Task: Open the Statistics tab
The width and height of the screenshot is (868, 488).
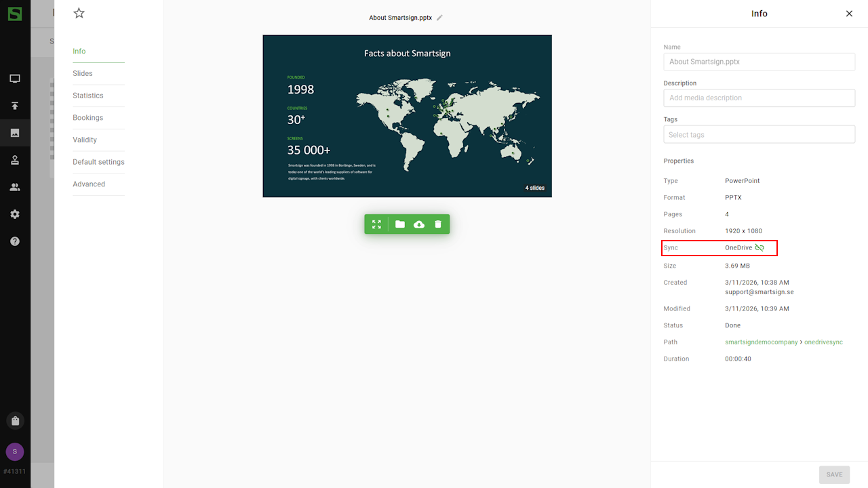Action: [88, 96]
